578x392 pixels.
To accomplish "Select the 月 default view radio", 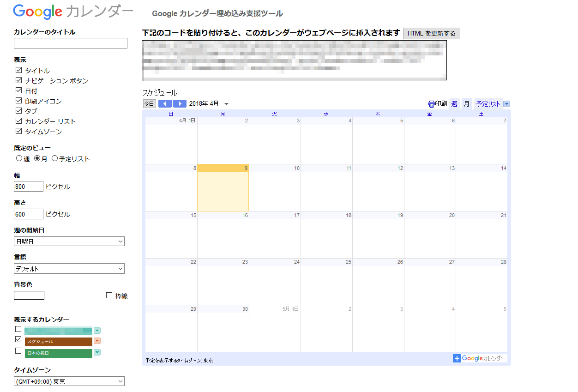I will click(37, 158).
